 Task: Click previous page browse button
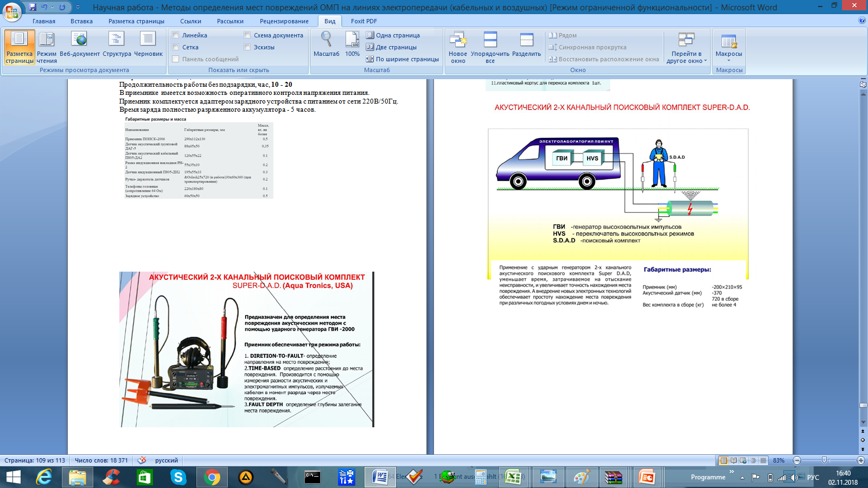point(863,432)
